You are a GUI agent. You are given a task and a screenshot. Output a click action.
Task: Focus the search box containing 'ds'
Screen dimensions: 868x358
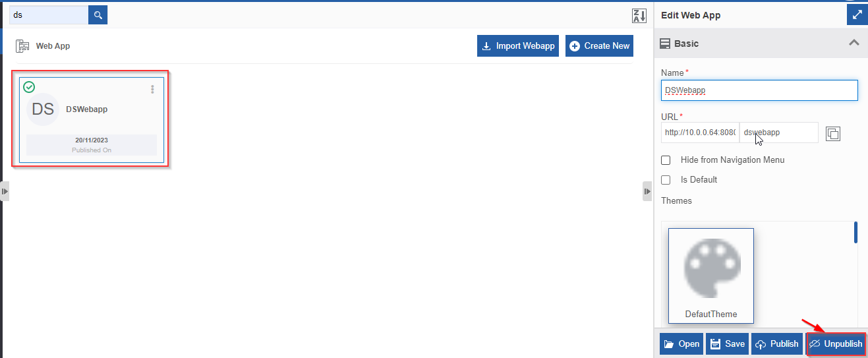(49, 15)
